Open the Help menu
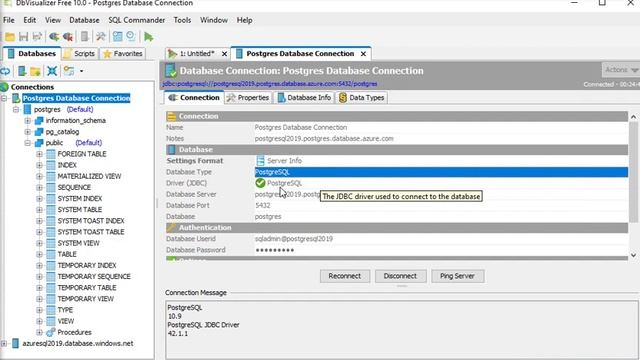Screen dimensions: 640x360 tap(244, 20)
